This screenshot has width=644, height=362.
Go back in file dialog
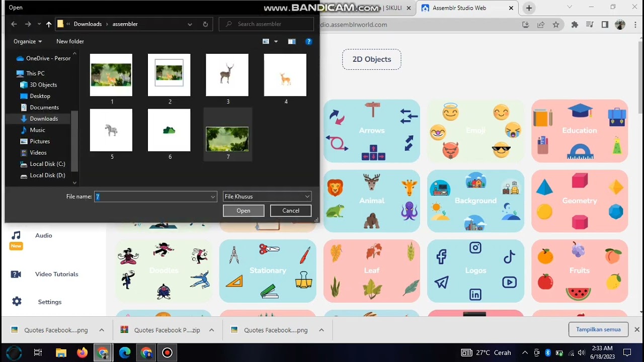(14, 24)
